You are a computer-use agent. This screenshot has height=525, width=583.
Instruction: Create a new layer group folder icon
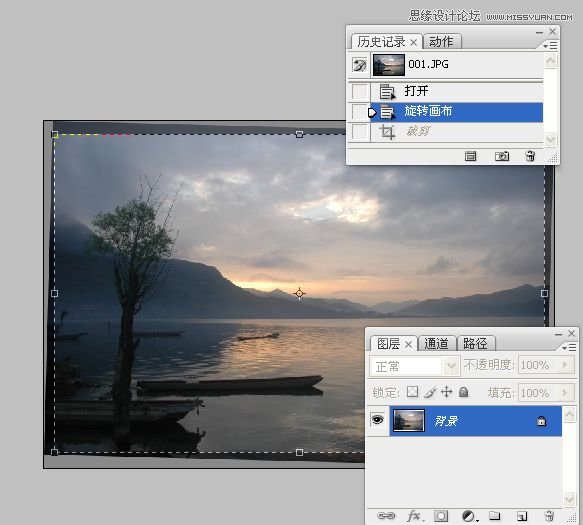coord(495,515)
